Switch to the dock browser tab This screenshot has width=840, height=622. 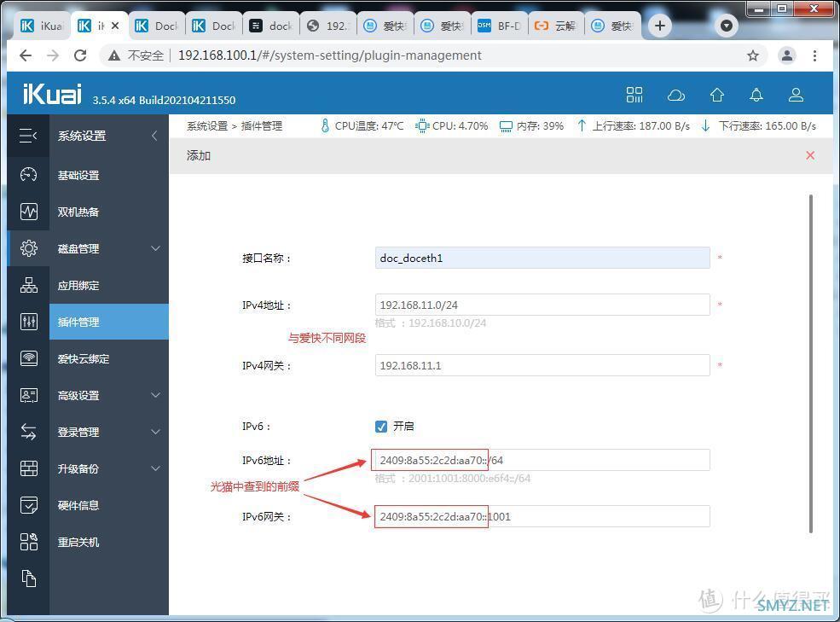[271, 26]
